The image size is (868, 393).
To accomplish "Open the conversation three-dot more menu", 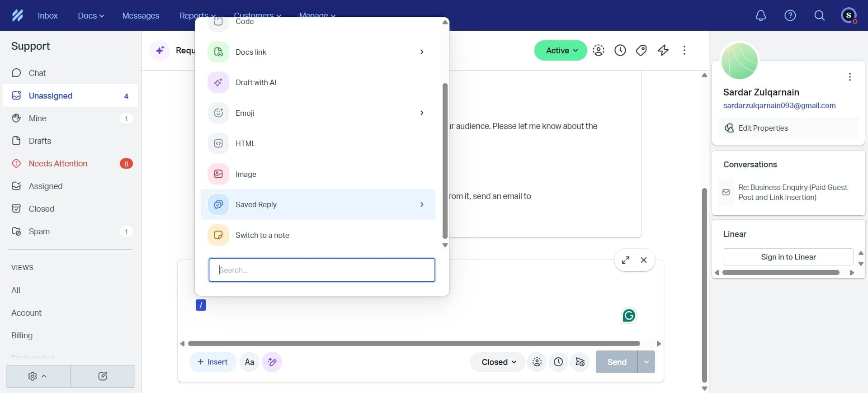I will (x=684, y=50).
